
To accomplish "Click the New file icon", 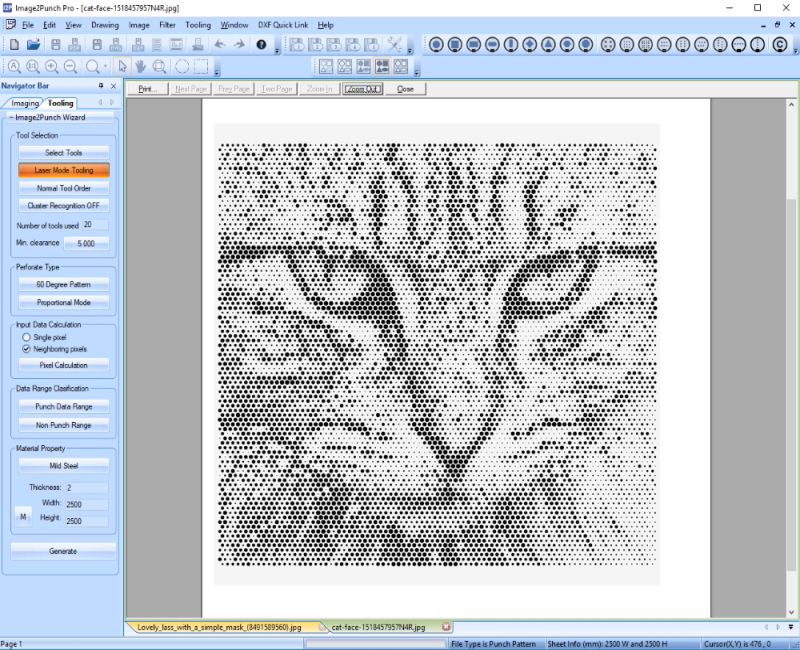I will pyautogui.click(x=14, y=45).
